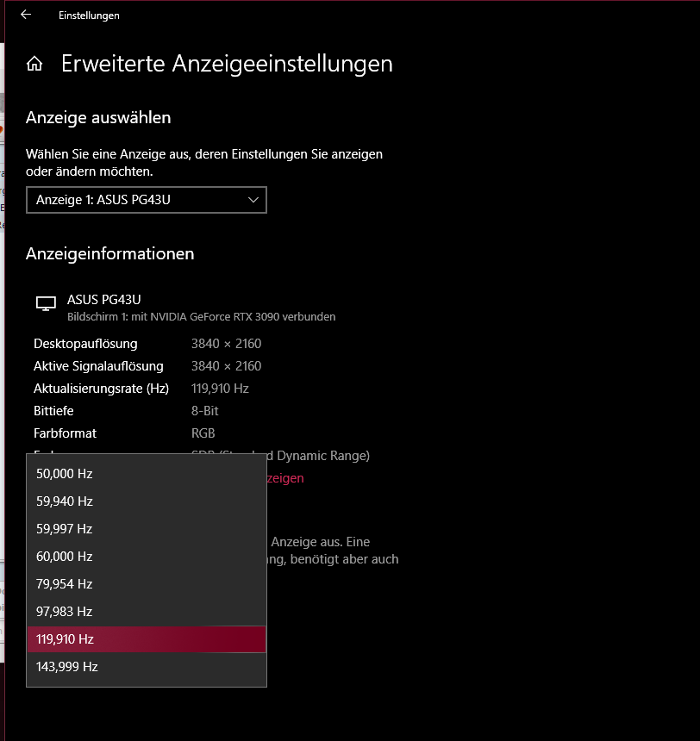Click the Einstellungen window title
The image size is (700, 741).
[89, 16]
